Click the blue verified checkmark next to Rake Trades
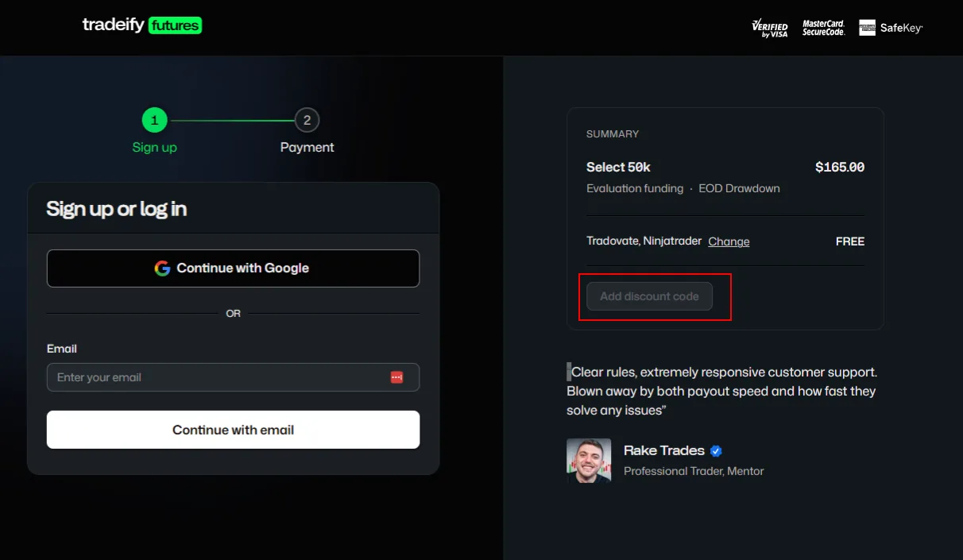Screen dimensions: 963x560 (x=716, y=451)
